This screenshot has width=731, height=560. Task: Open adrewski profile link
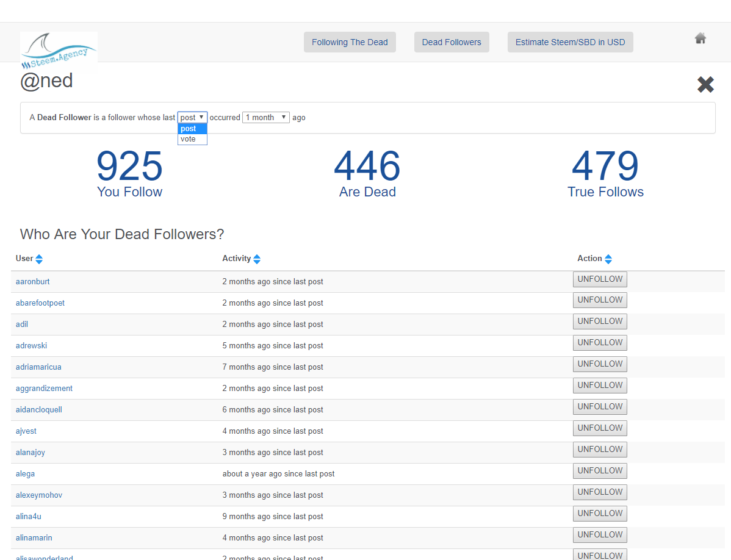(x=31, y=346)
